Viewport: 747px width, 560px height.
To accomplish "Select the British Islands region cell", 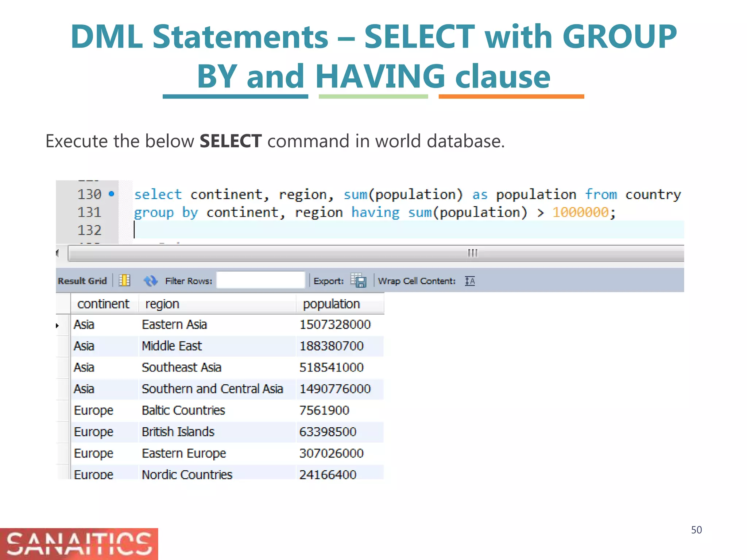I will point(217,432).
